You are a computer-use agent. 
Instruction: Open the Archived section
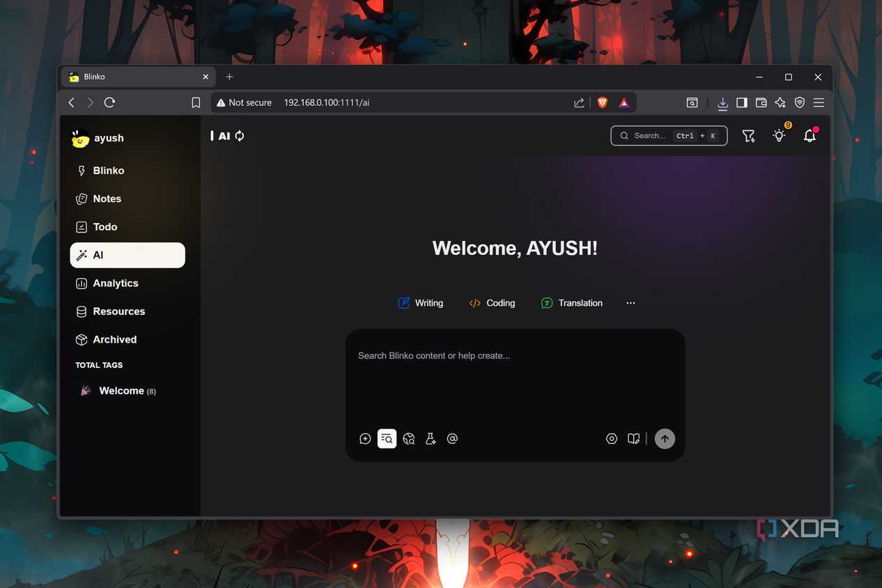point(127,340)
